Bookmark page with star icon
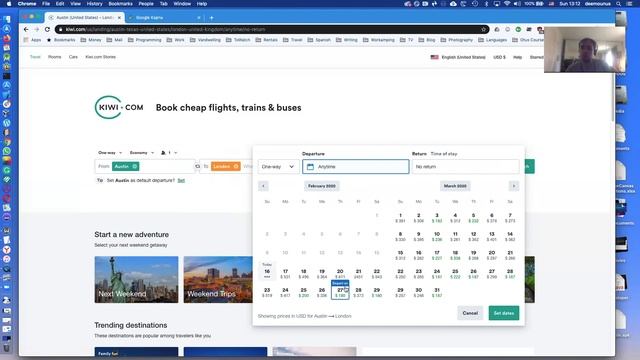640x360 pixels. (483, 29)
